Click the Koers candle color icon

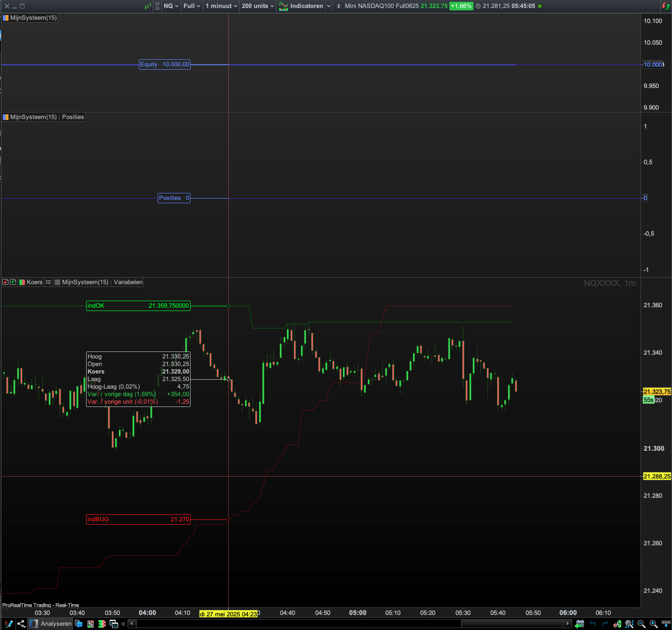22,282
